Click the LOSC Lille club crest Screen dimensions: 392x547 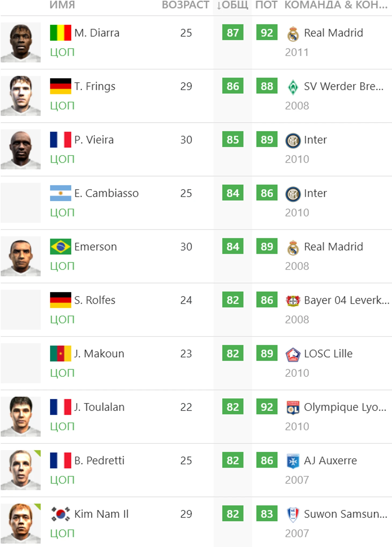(x=293, y=354)
